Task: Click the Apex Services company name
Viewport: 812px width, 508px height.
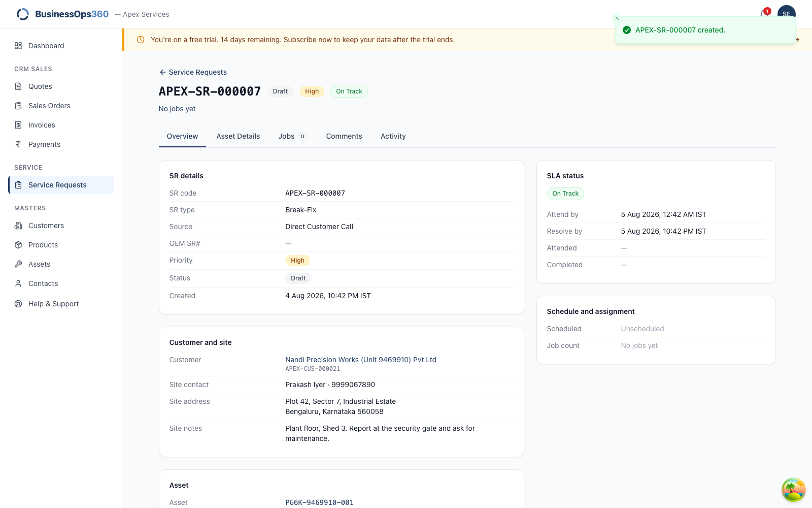Action: [146, 14]
